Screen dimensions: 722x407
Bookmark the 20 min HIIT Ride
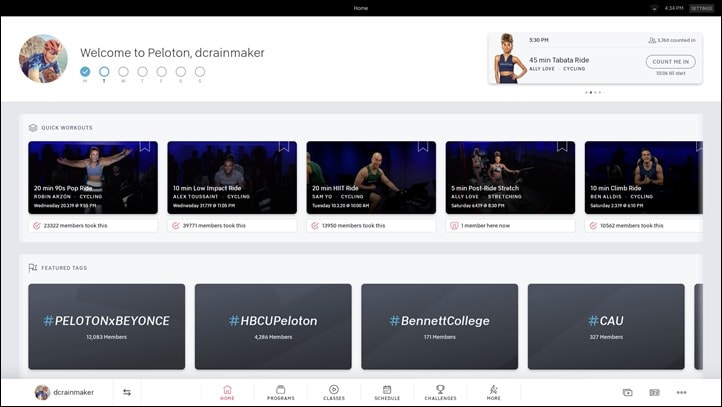pos(423,146)
